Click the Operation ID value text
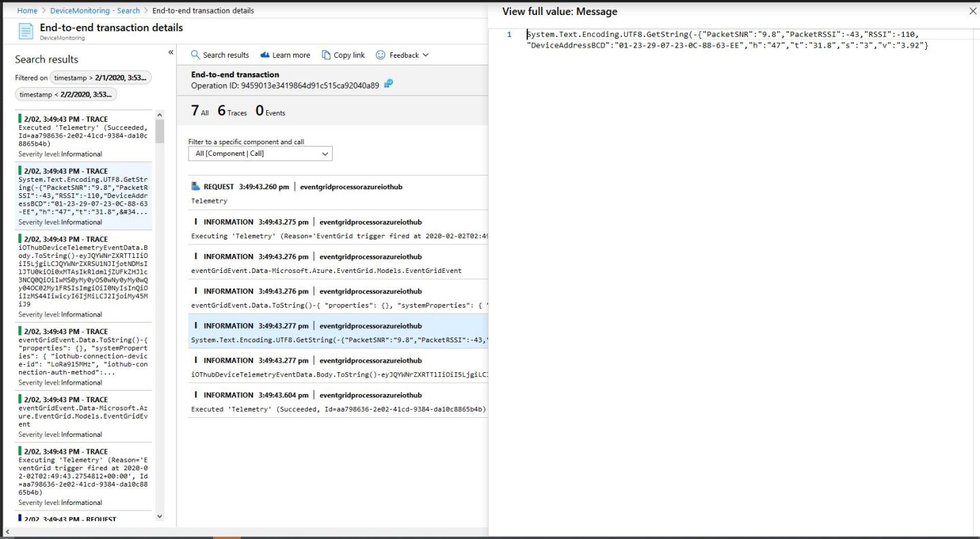 [x=311, y=86]
